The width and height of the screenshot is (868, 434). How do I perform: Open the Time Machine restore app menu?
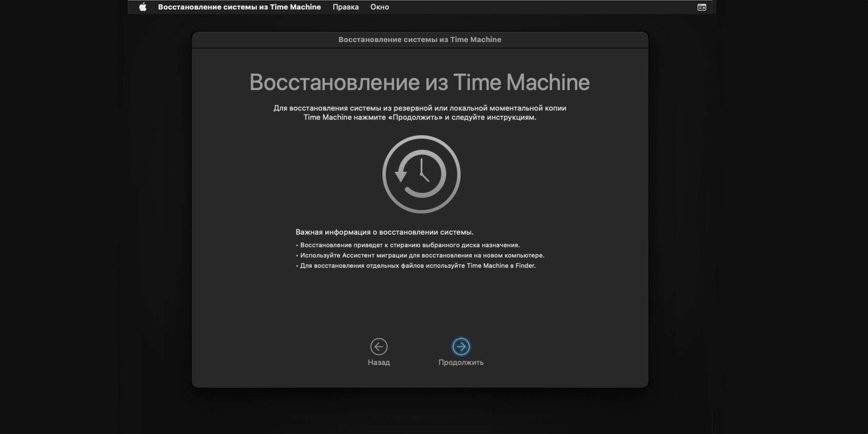point(239,7)
